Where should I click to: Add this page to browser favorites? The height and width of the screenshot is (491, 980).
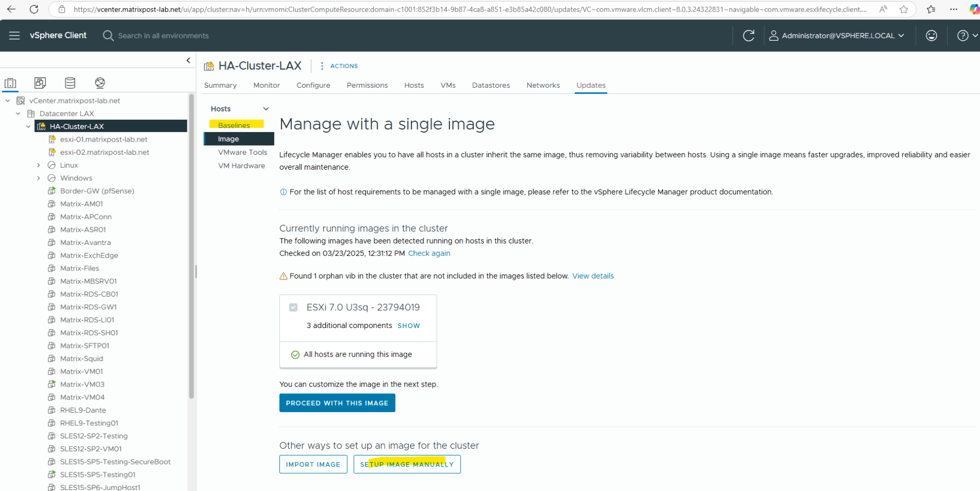[x=904, y=9]
